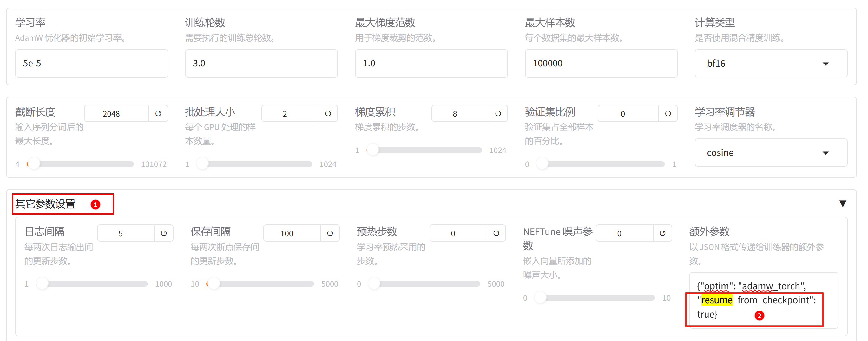
Task: Reset the 日志间隔 value
Action: pos(164,233)
